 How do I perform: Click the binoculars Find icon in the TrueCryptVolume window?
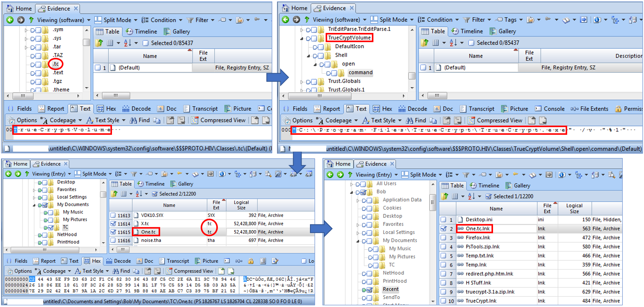pyautogui.click(x=409, y=120)
